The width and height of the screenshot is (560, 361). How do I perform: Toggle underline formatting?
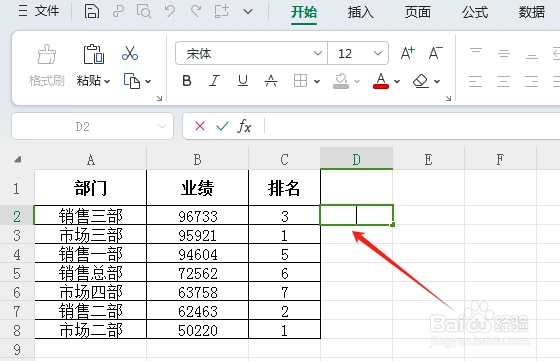(x=243, y=81)
